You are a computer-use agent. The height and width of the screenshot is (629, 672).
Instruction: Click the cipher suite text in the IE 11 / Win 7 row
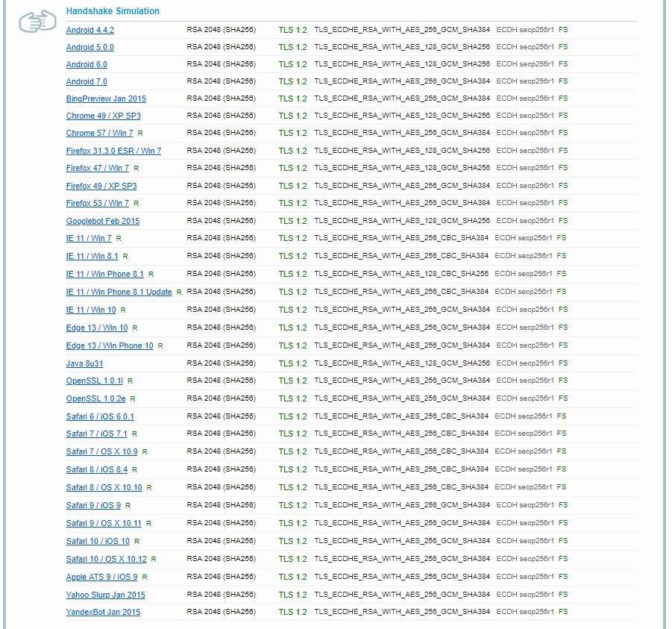[x=401, y=238]
